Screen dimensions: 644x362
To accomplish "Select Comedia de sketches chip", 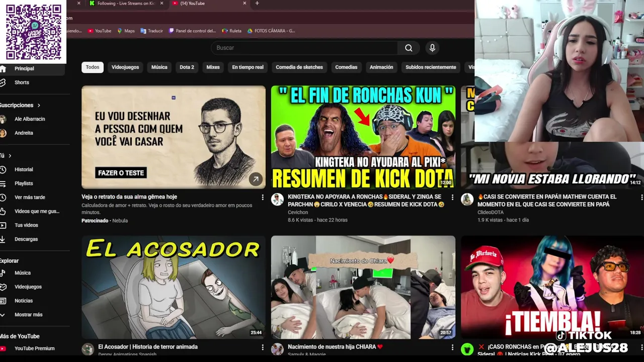I will click(299, 67).
